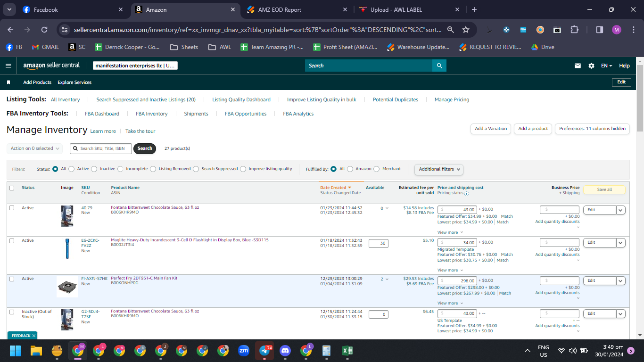Go back using the browser back arrow

pyautogui.click(x=10, y=30)
